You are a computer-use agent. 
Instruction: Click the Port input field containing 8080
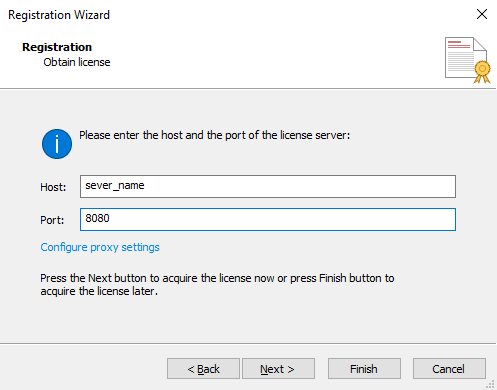coord(268,219)
